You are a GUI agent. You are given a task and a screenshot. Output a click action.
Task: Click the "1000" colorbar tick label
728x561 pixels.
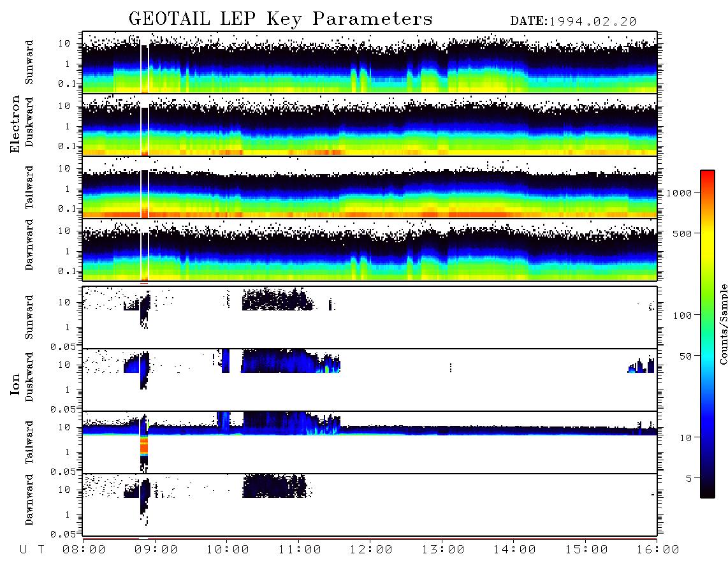tap(679, 193)
